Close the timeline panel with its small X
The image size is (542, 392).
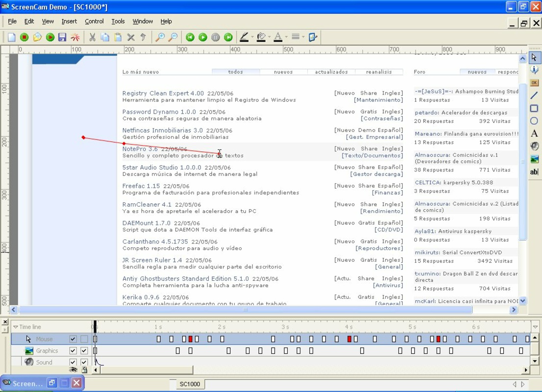(5, 322)
